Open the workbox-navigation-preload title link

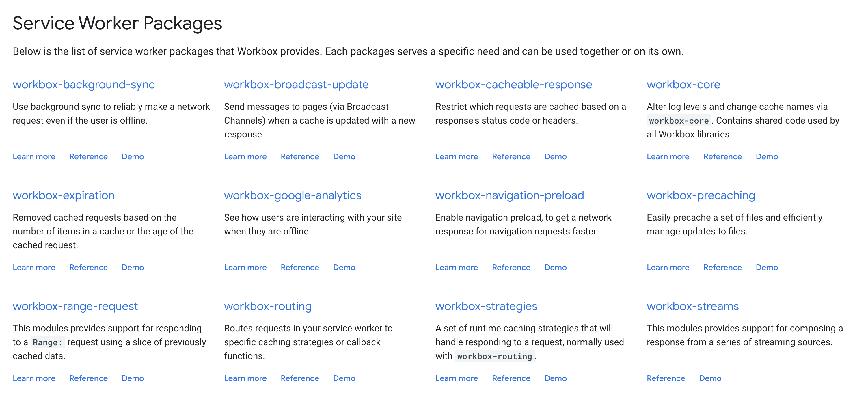point(509,195)
